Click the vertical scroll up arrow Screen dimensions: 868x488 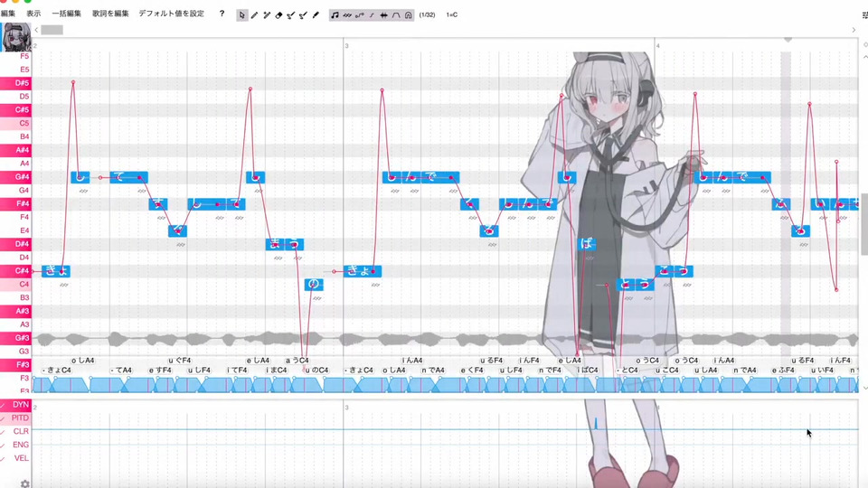[x=865, y=57]
